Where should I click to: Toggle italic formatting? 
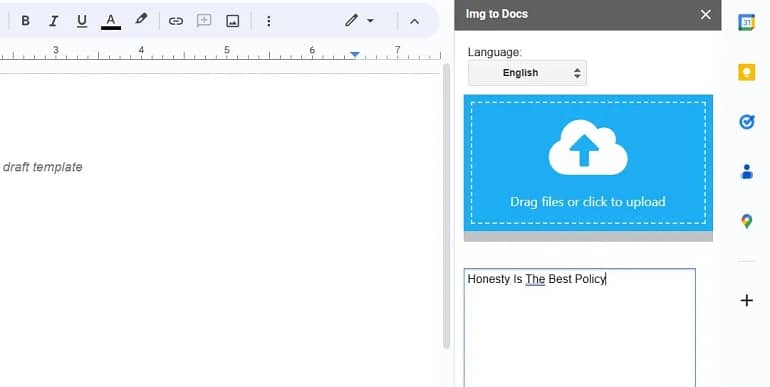(x=54, y=21)
